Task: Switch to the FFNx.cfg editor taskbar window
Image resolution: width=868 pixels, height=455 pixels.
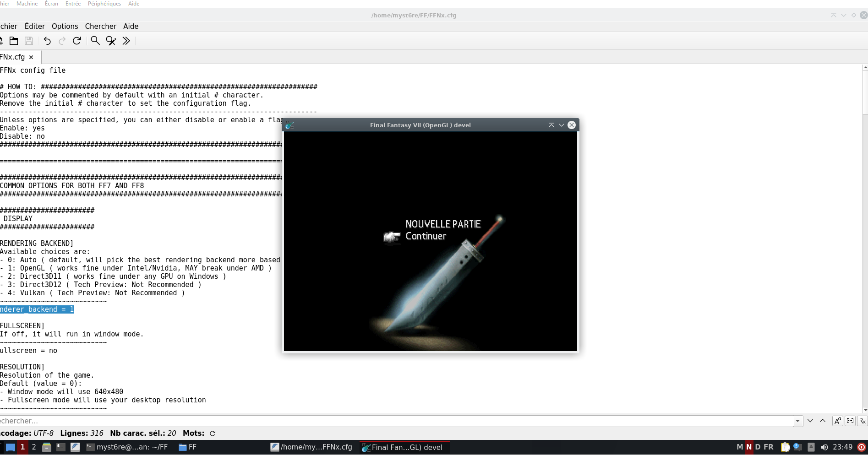Action: 311,447
